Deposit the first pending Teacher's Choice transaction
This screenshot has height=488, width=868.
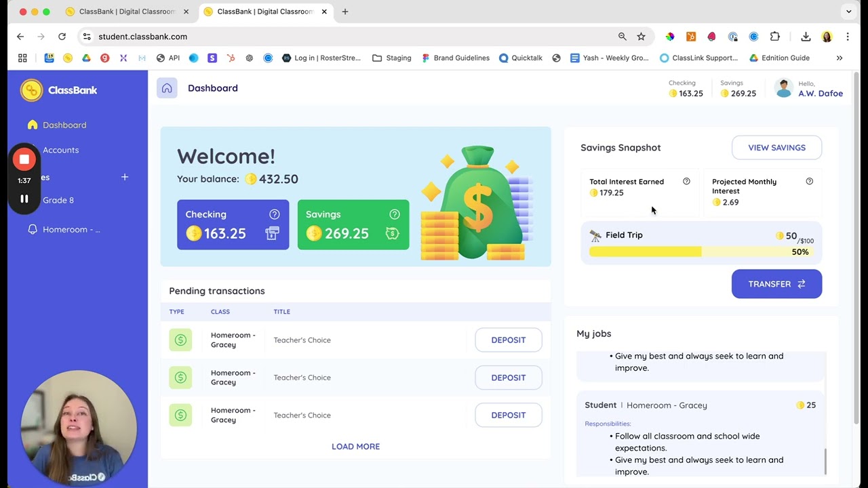pos(509,340)
